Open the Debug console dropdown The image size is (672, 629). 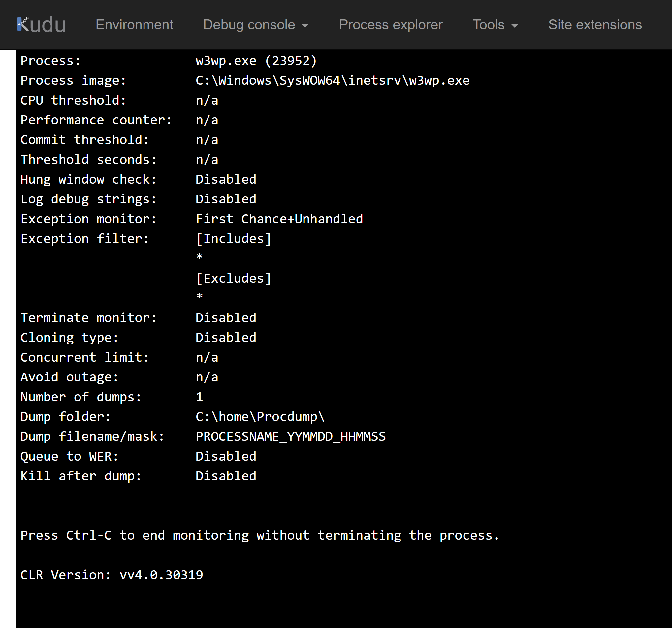click(x=249, y=25)
